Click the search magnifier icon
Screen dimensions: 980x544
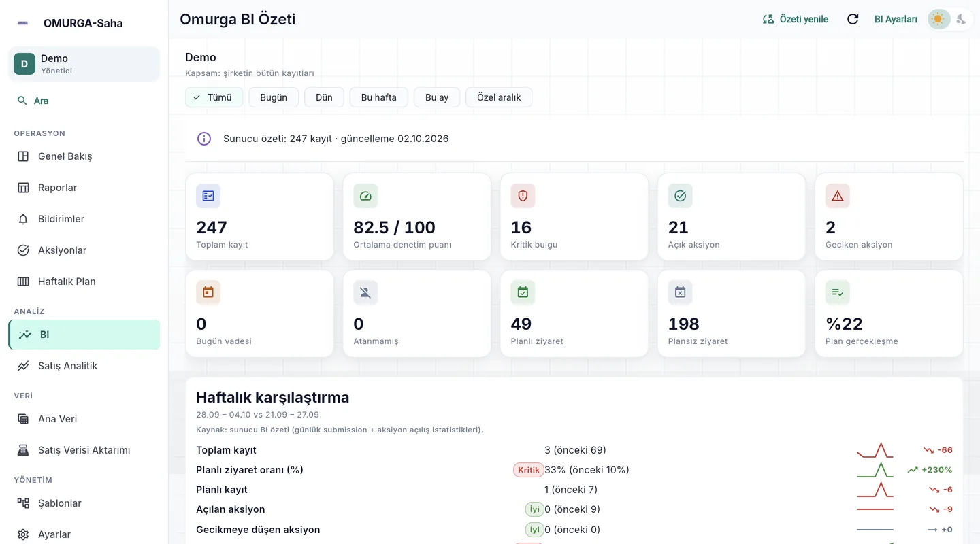[x=22, y=101]
